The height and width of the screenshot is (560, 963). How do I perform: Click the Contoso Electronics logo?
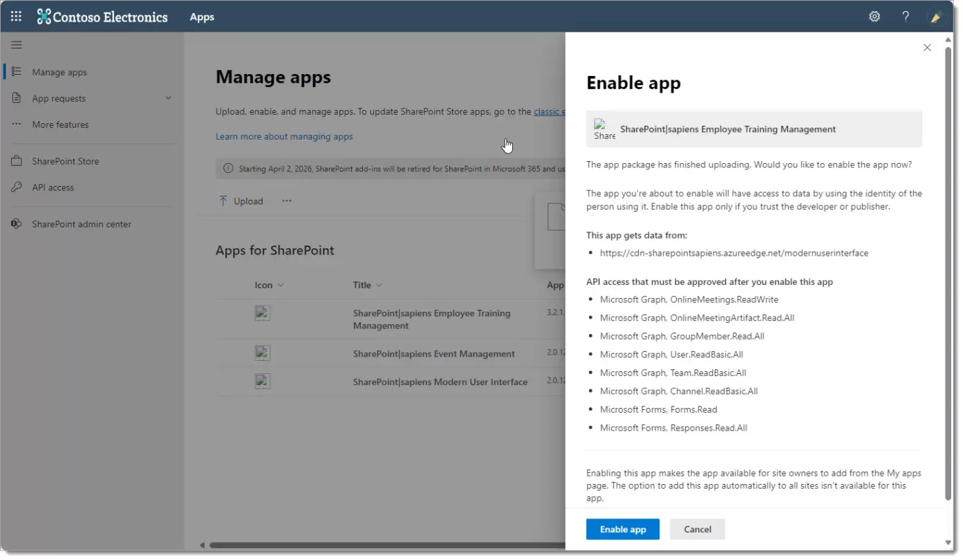(x=102, y=17)
